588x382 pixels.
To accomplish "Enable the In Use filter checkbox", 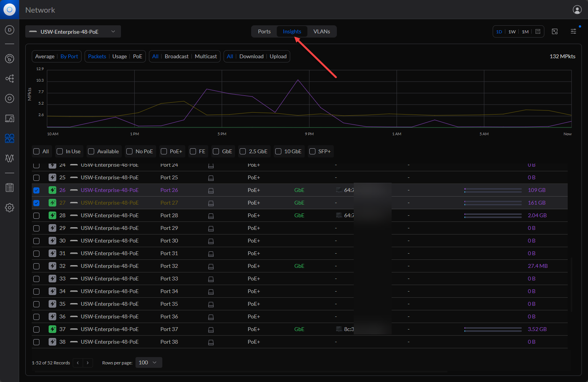I will coord(60,151).
